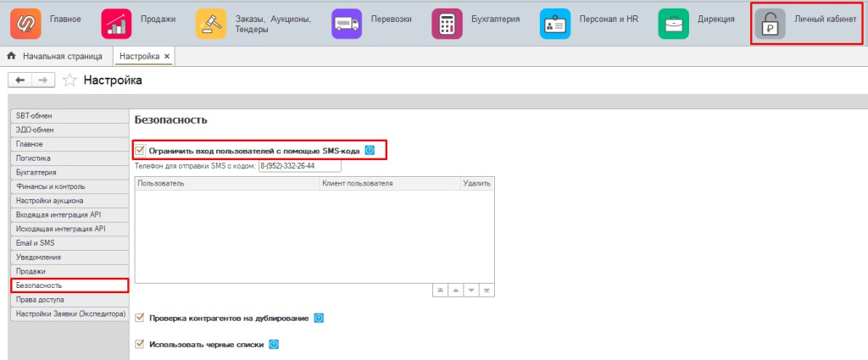The image size is (868, 360).
Task: Click the Перевозки menu label
Action: click(x=391, y=19)
